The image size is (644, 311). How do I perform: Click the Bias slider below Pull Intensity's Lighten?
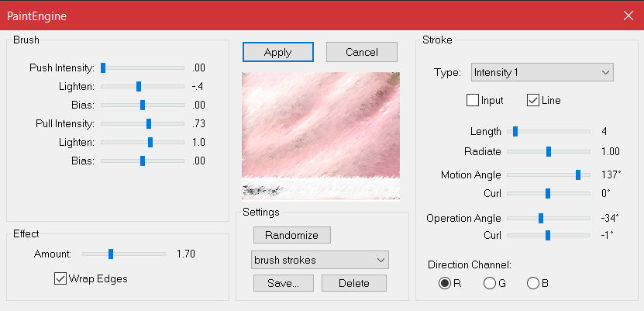point(143,161)
